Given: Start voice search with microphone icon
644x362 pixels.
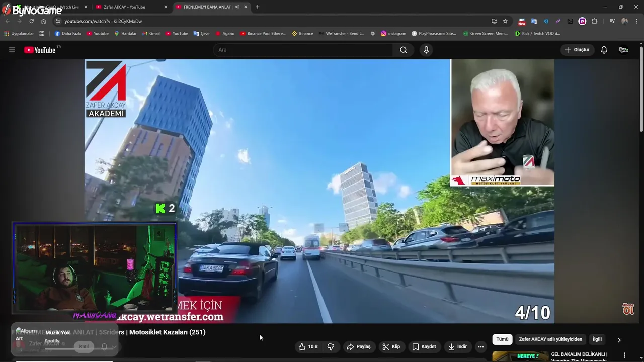Looking at the screenshot, I should [x=426, y=50].
